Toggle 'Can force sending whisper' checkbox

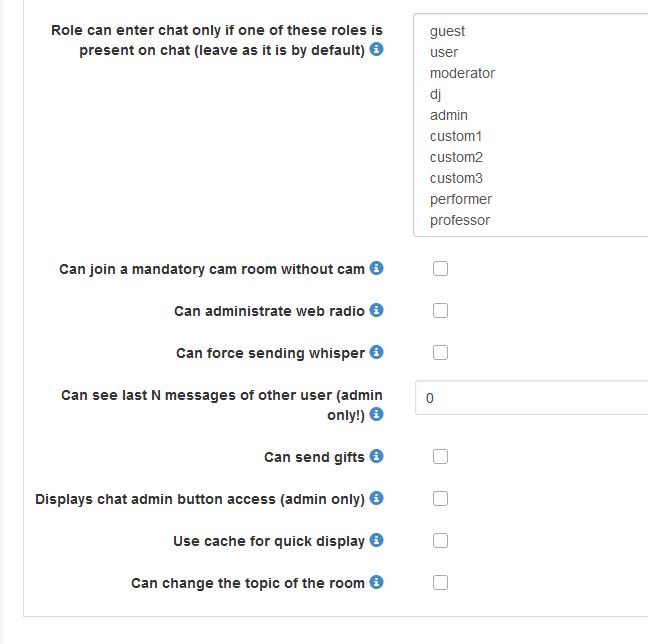[x=440, y=353]
